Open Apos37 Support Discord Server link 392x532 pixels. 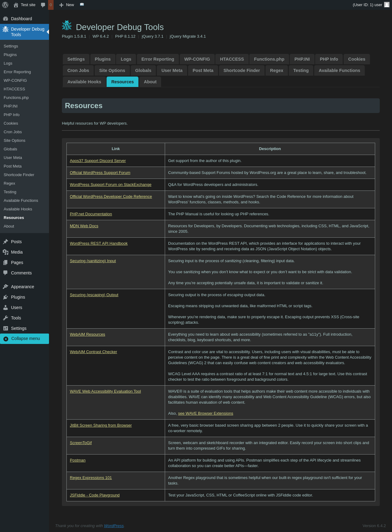click(98, 161)
